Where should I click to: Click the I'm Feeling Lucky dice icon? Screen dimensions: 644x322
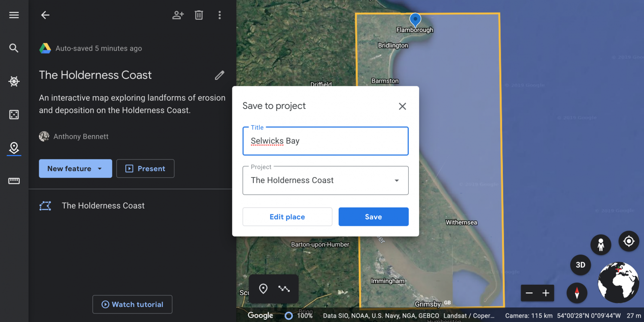coord(14,114)
